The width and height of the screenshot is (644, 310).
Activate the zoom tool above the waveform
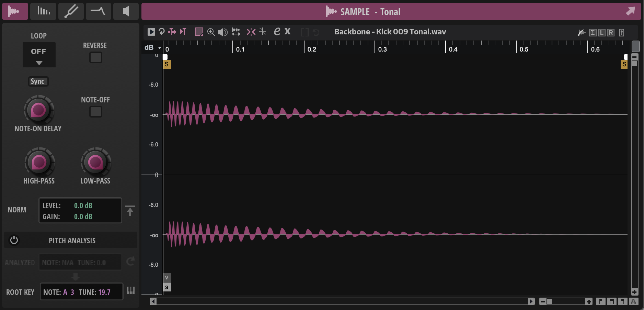click(x=210, y=32)
